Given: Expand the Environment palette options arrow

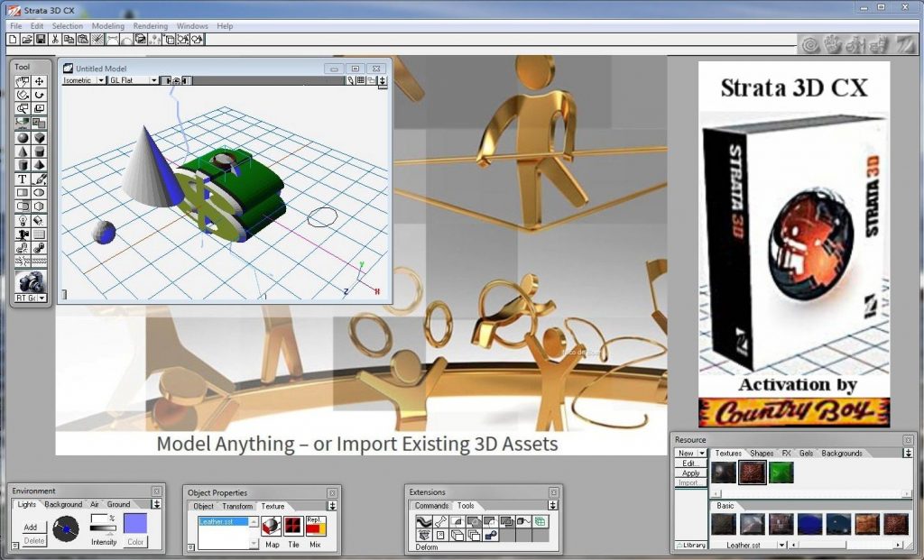Looking at the screenshot, I should coord(157,504).
